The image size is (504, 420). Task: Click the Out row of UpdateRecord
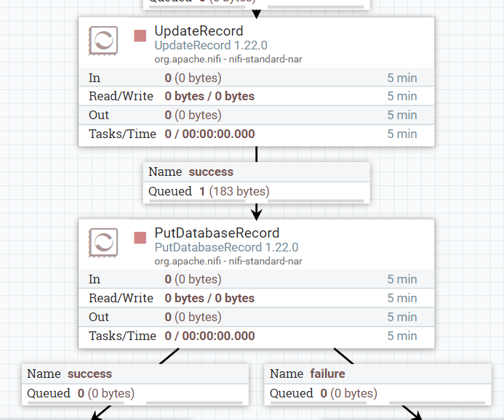coord(257,115)
